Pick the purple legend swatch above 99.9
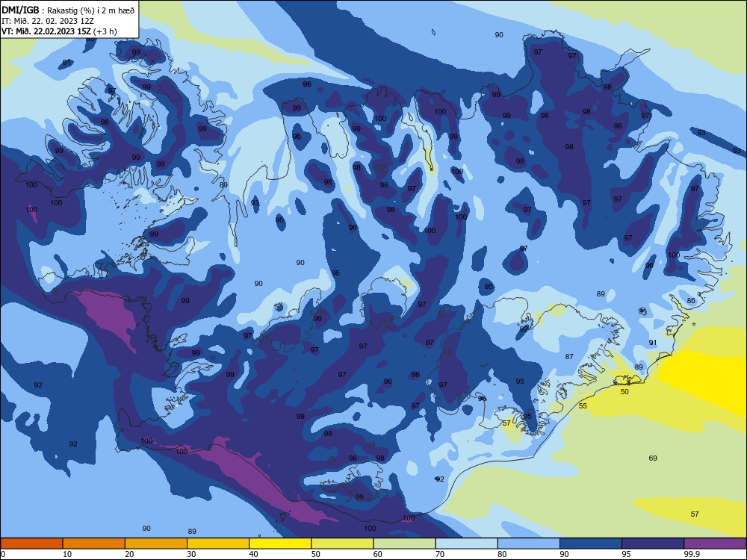This screenshot has height=560, width=747. coord(715,544)
